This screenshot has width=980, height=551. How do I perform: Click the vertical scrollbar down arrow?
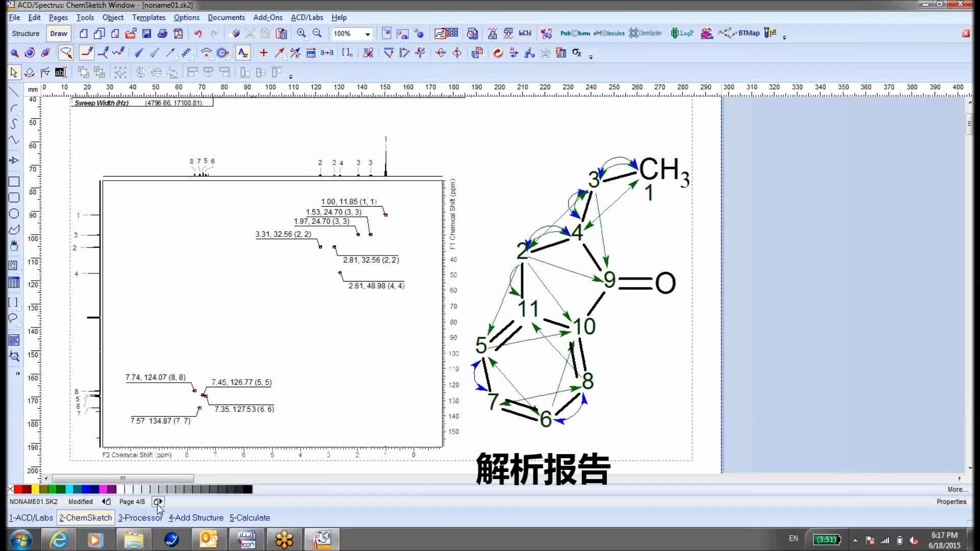coord(970,468)
